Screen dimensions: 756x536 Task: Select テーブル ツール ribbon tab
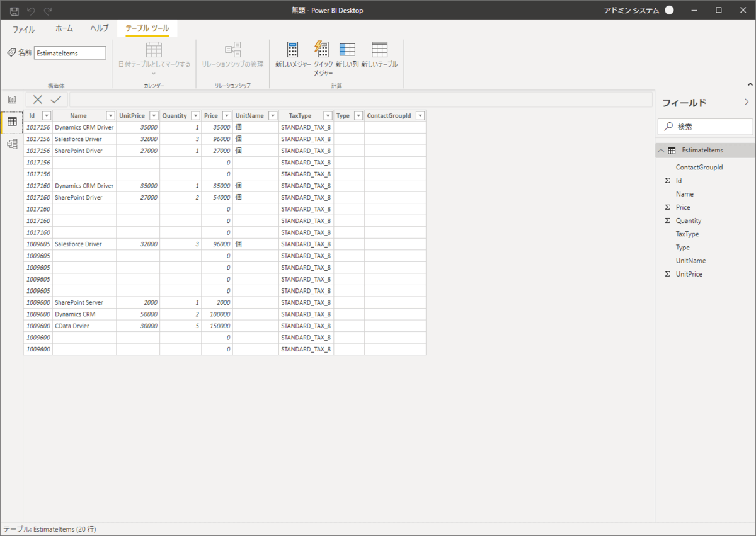[147, 28]
